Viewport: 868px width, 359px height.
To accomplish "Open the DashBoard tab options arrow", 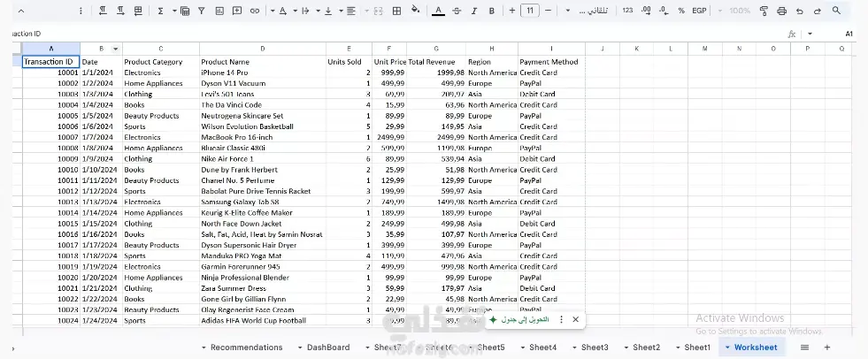I will [x=300, y=348].
